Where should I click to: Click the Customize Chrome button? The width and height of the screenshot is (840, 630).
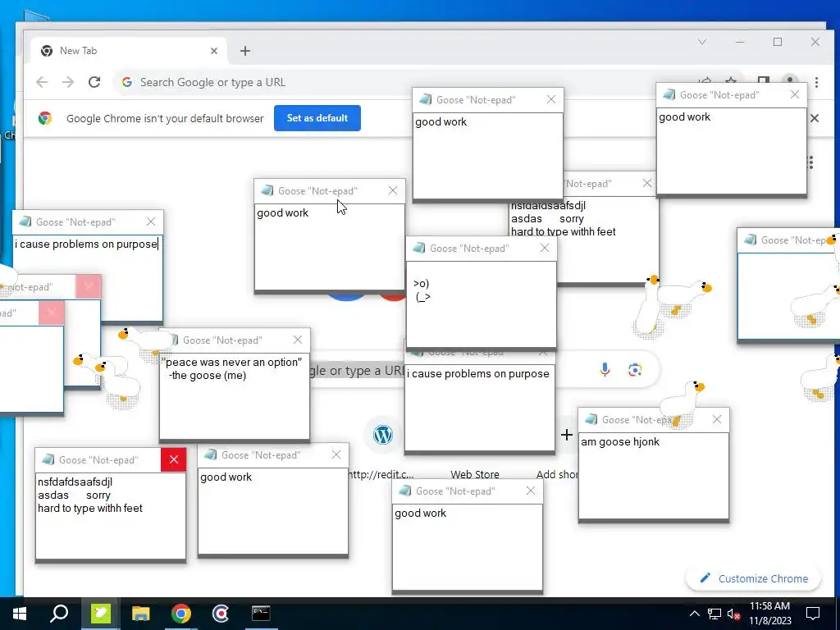[754, 578]
